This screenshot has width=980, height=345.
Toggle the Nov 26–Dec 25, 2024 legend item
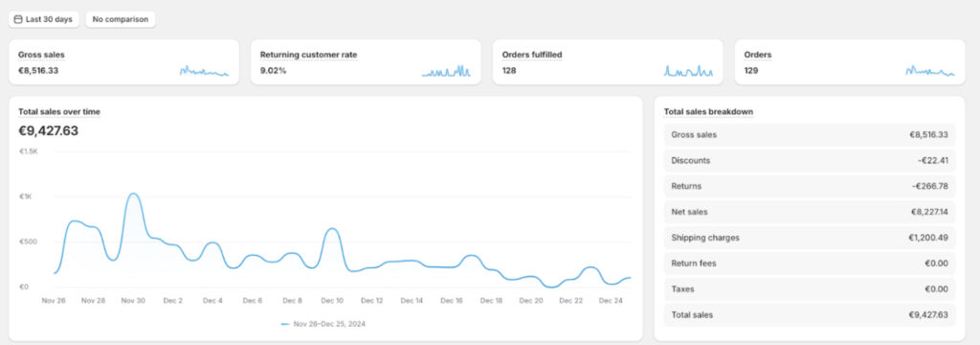pyautogui.click(x=323, y=324)
